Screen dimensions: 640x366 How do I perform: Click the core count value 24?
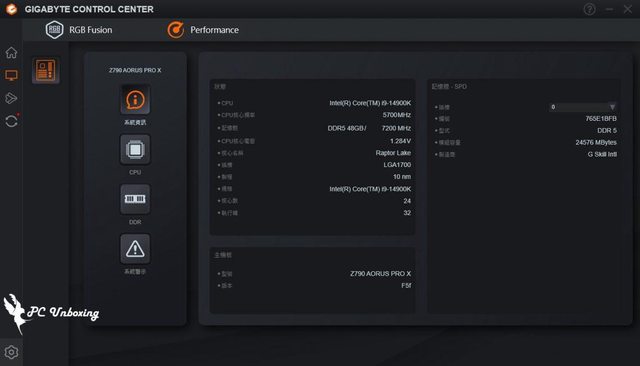(x=407, y=201)
